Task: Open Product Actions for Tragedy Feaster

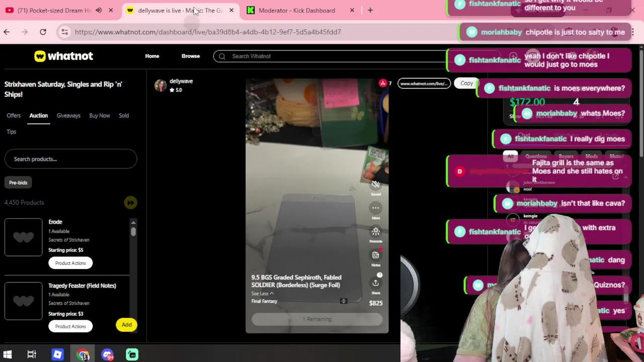Action: (x=70, y=326)
